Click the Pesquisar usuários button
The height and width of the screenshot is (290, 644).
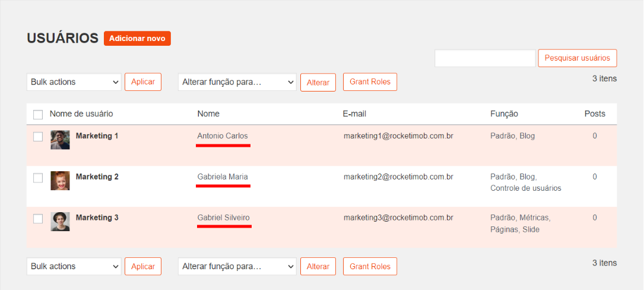pos(578,58)
